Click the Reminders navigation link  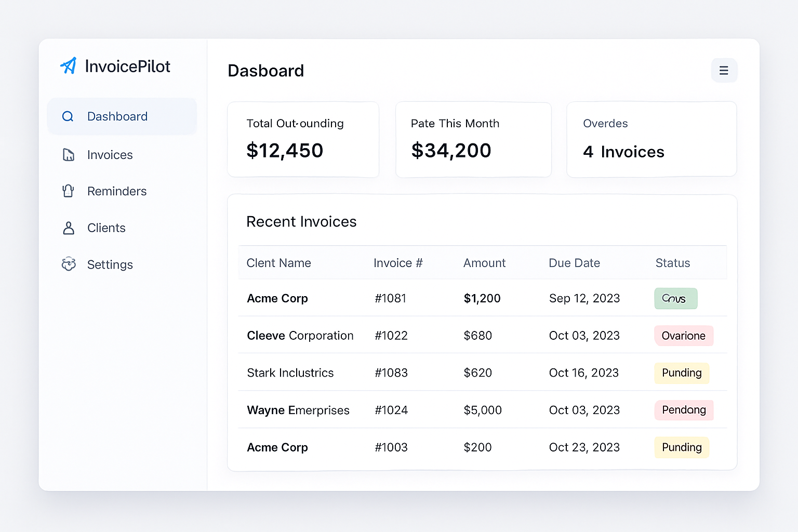click(117, 191)
